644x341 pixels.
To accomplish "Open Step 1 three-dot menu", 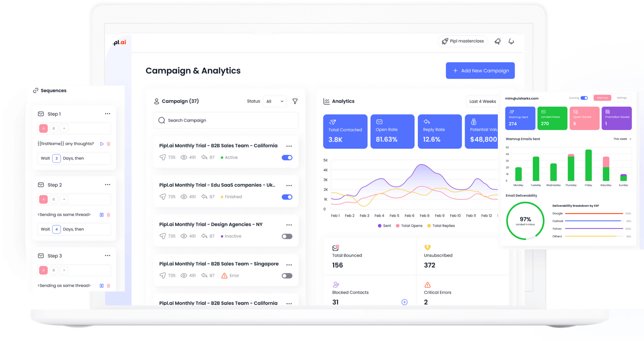I will tap(107, 114).
